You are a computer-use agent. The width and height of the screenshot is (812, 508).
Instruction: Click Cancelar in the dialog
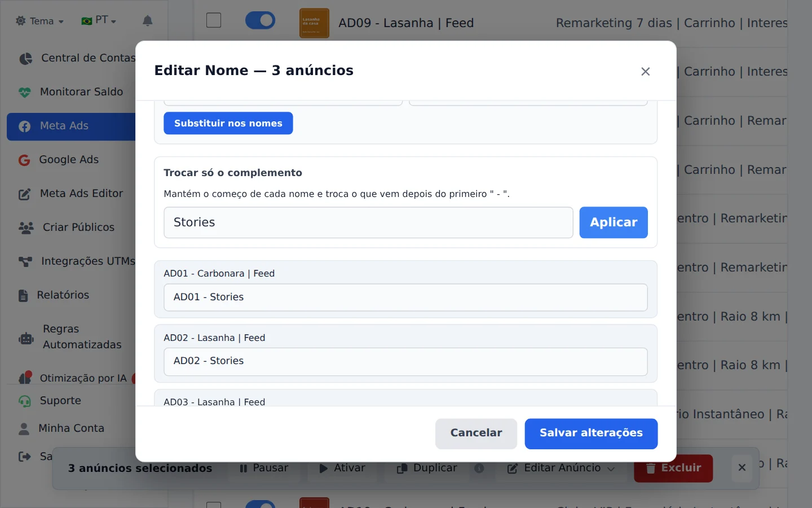point(476,433)
